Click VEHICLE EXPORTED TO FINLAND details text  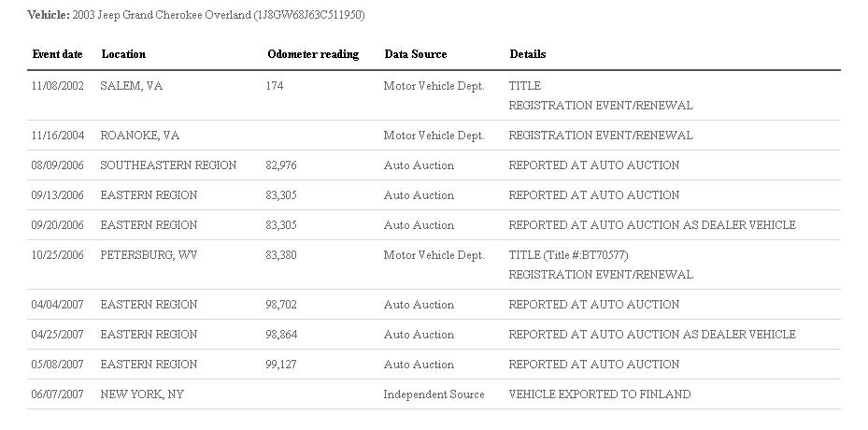pyautogui.click(x=600, y=394)
